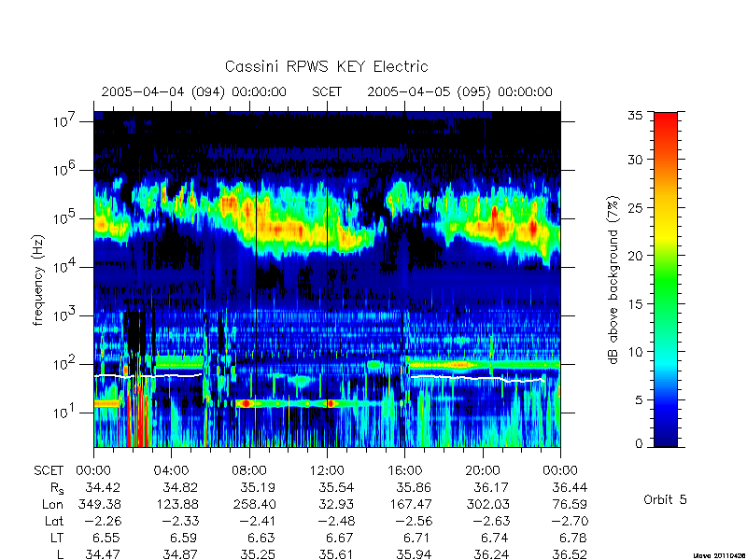This screenshot has width=747, height=560.
Task: Click the Rs value 35.19
Action: point(259,487)
